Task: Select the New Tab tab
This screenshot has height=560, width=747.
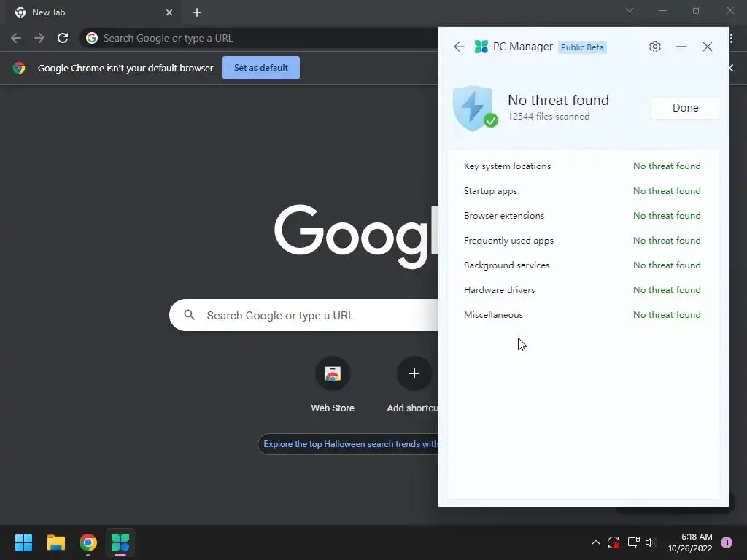Action: tap(93, 12)
